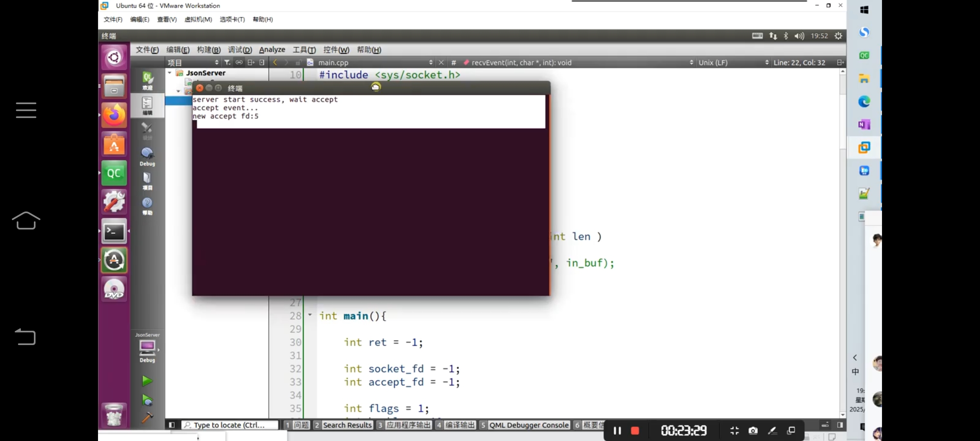Click the Type to locate search field
This screenshot has width=980, height=441.
coord(229,425)
